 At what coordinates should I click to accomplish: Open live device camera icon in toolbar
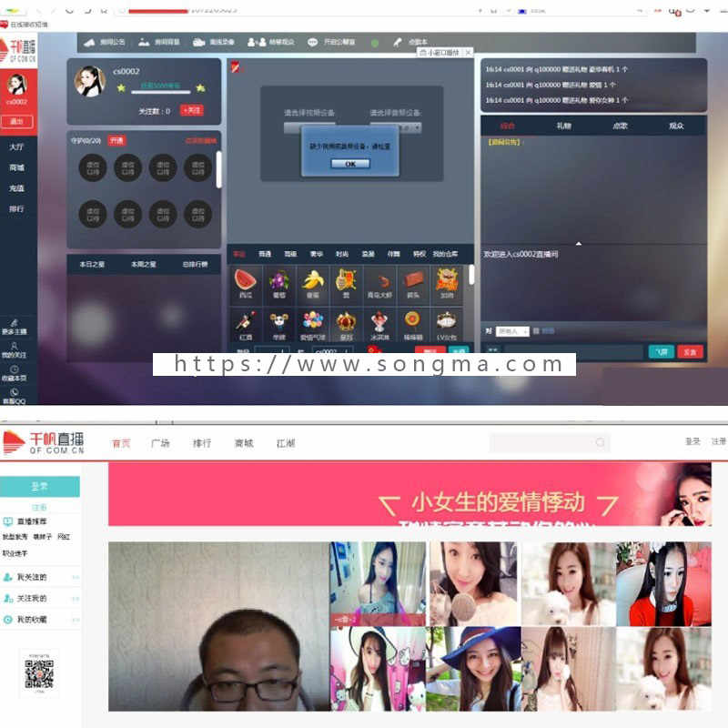point(198,42)
